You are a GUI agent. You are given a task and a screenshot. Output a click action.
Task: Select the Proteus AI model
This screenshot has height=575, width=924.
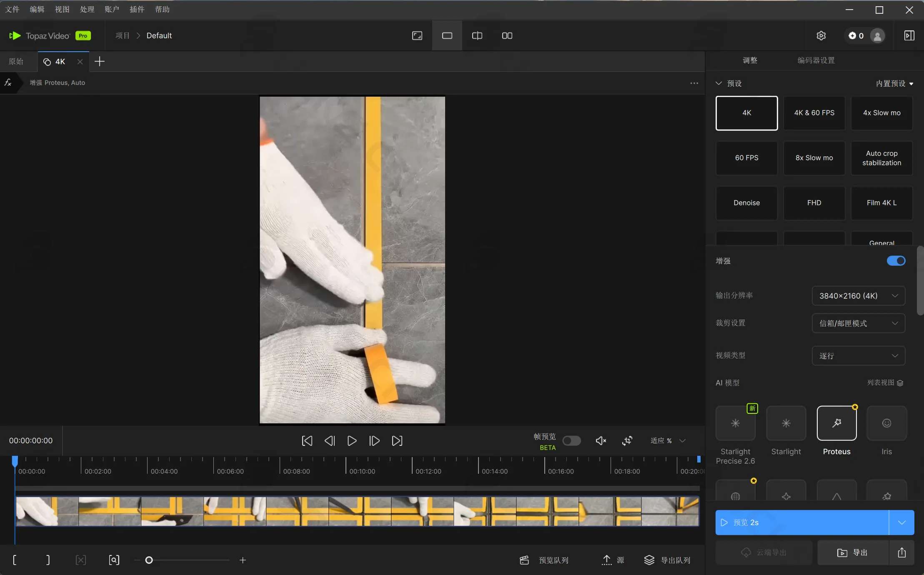pyautogui.click(x=836, y=423)
